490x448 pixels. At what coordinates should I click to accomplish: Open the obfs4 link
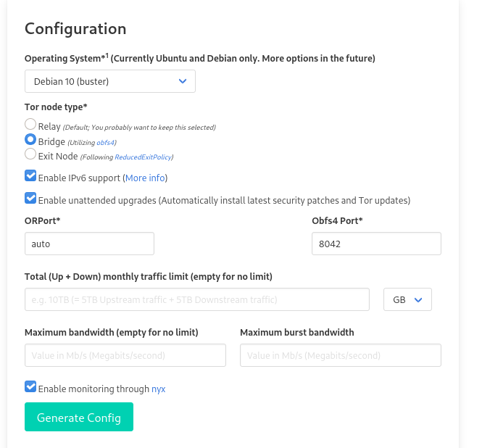[x=106, y=143]
